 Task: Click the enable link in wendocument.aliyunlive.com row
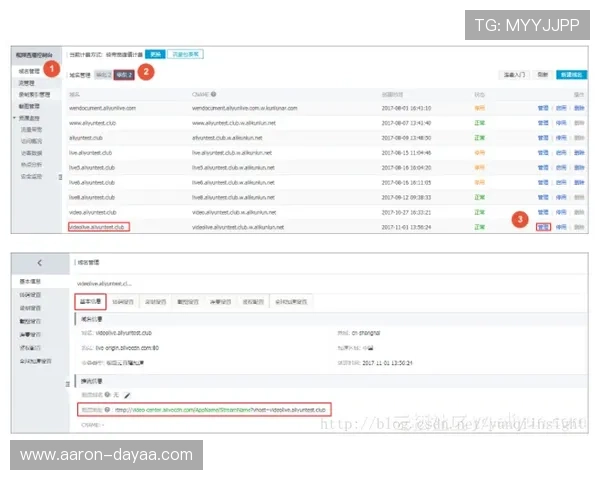561,108
